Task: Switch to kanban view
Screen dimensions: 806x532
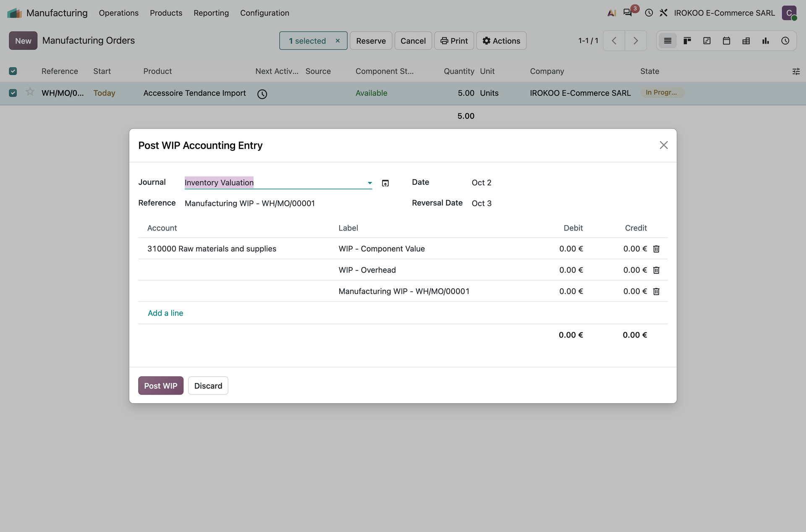Action: (687, 41)
